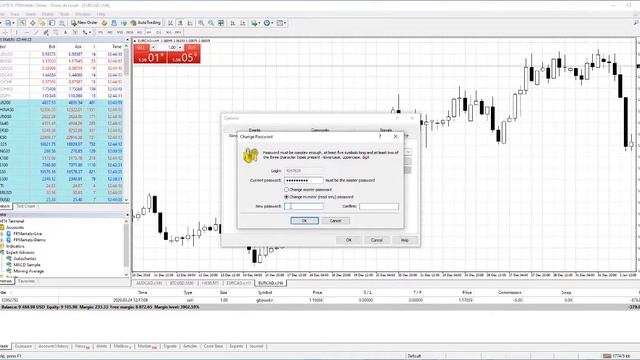Viewport: 640px width, 360px height.
Task: Expand the FPMarkets-Demo account node
Action: pos(2,240)
